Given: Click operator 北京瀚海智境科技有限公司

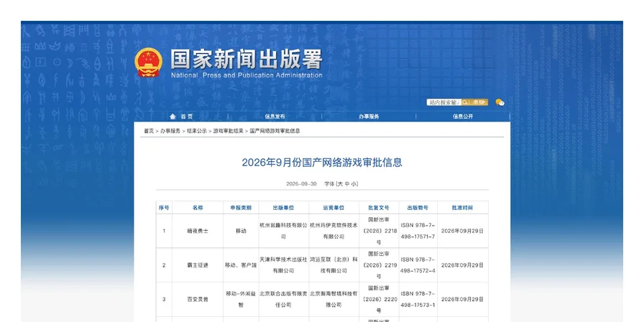Looking at the screenshot, I should (x=333, y=300).
